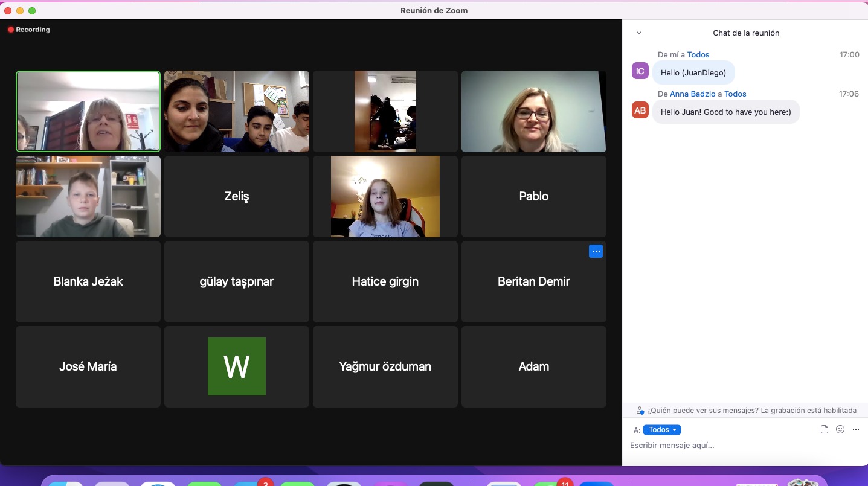Open chat more options ellipsis

click(x=855, y=429)
